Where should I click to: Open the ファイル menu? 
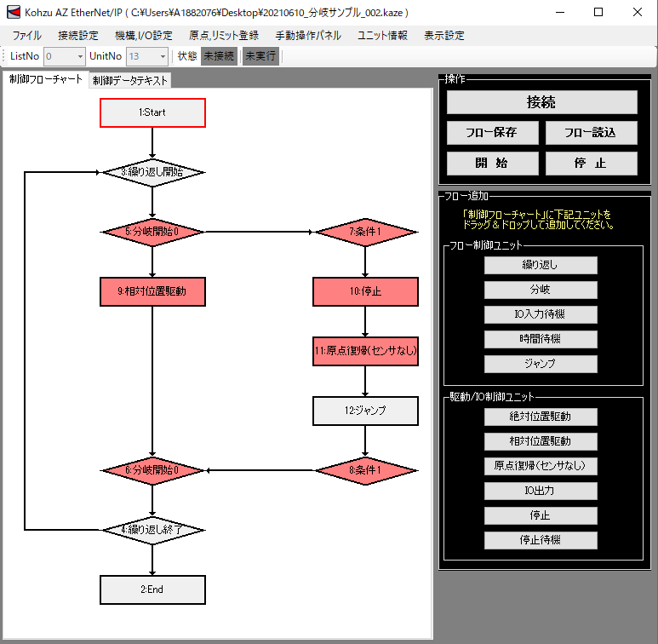(x=26, y=36)
